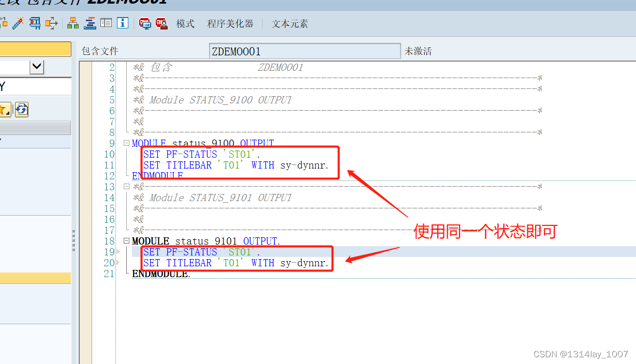Open the object list hierarchy icon

point(73,23)
